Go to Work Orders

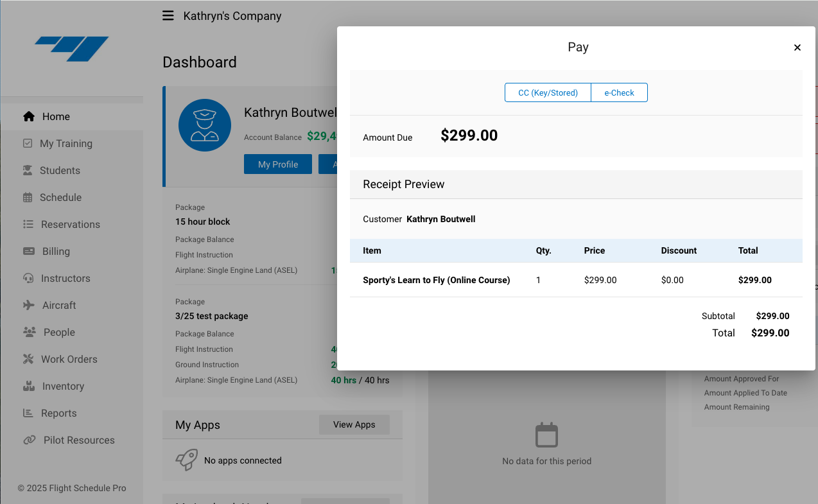tap(72, 359)
